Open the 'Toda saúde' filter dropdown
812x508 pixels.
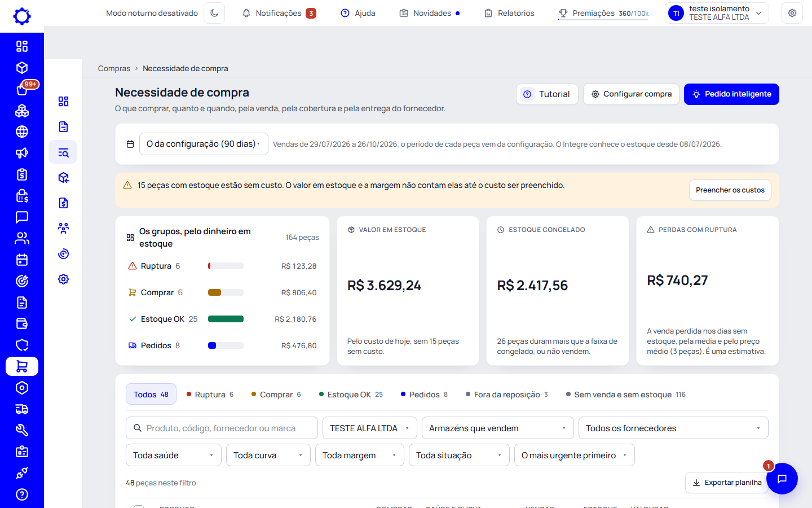tap(174, 456)
